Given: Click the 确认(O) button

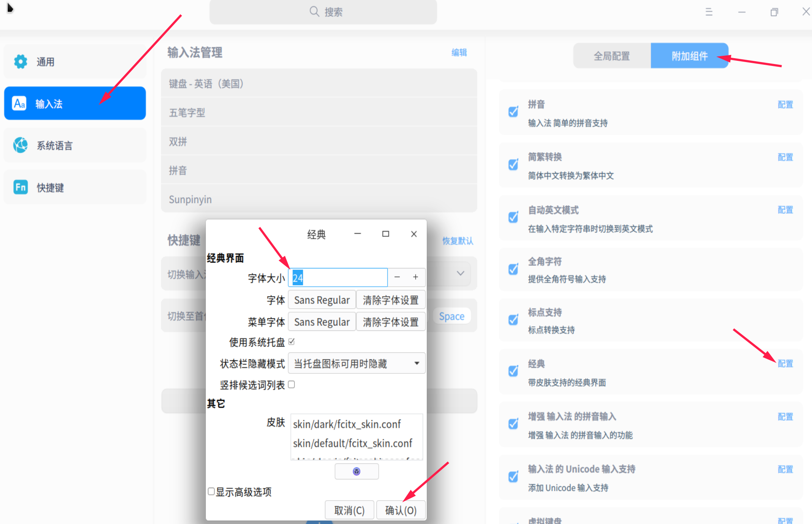Looking at the screenshot, I should [401, 510].
